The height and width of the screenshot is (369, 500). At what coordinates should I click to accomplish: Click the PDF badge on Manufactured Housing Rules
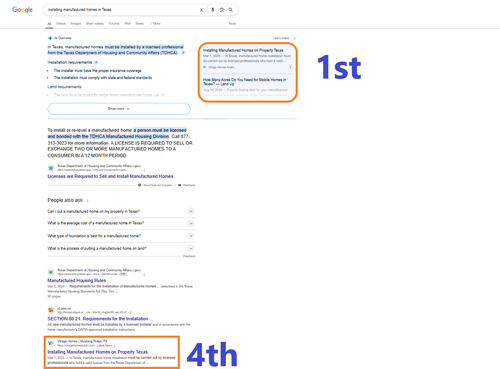tap(123, 274)
